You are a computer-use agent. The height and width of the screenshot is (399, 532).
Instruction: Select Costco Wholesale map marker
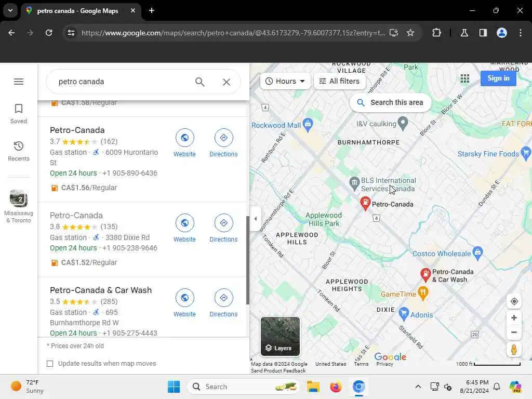point(478,253)
